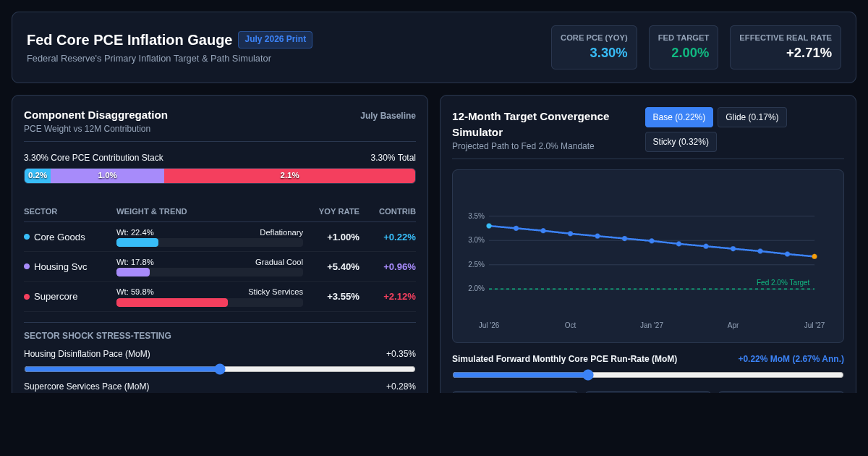Click the CONTRIB column header

coord(397,211)
